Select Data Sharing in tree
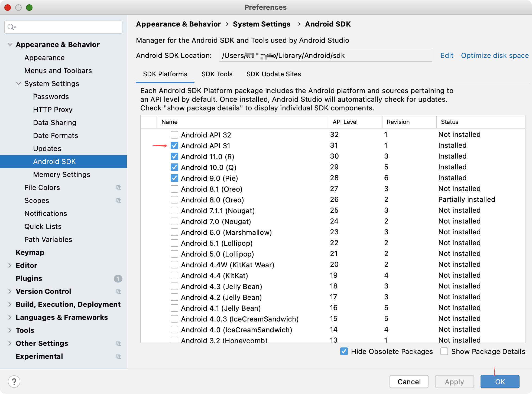The width and height of the screenshot is (532, 394). 54,123
